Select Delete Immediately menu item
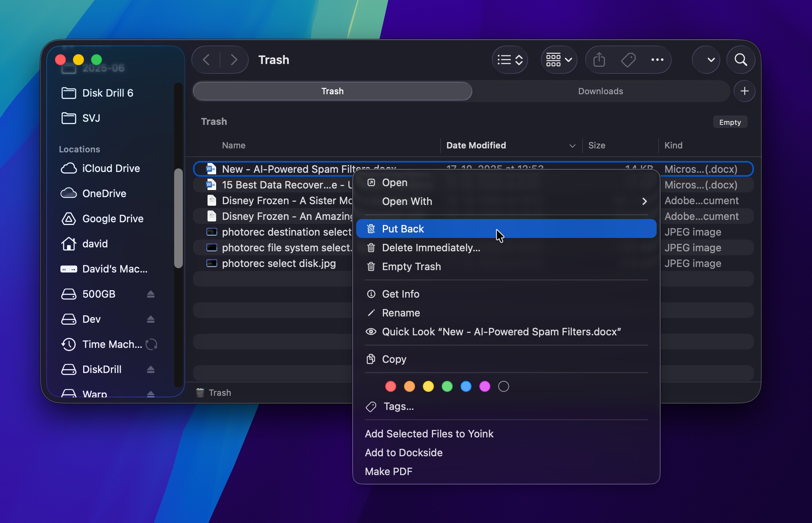 click(x=431, y=248)
